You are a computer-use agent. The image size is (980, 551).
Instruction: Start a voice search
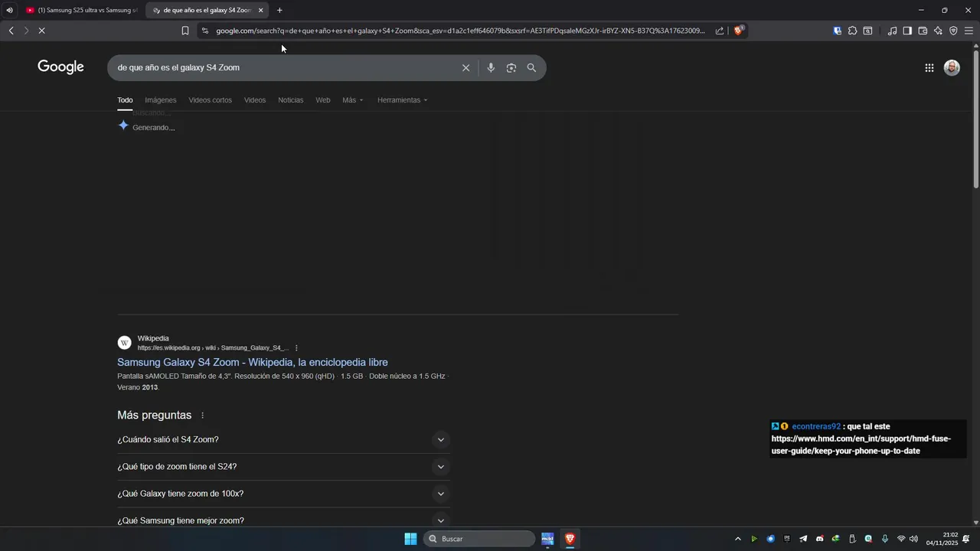tap(491, 68)
